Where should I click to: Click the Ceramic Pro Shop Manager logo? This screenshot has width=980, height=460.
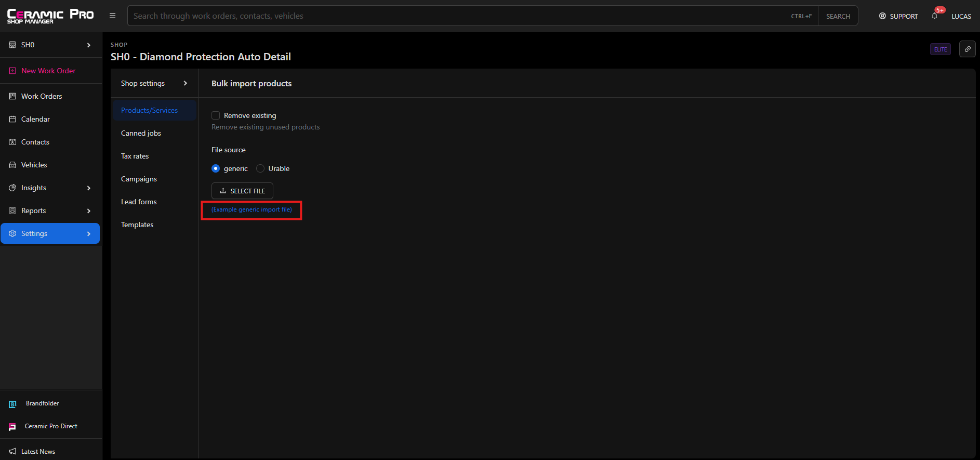[50, 16]
